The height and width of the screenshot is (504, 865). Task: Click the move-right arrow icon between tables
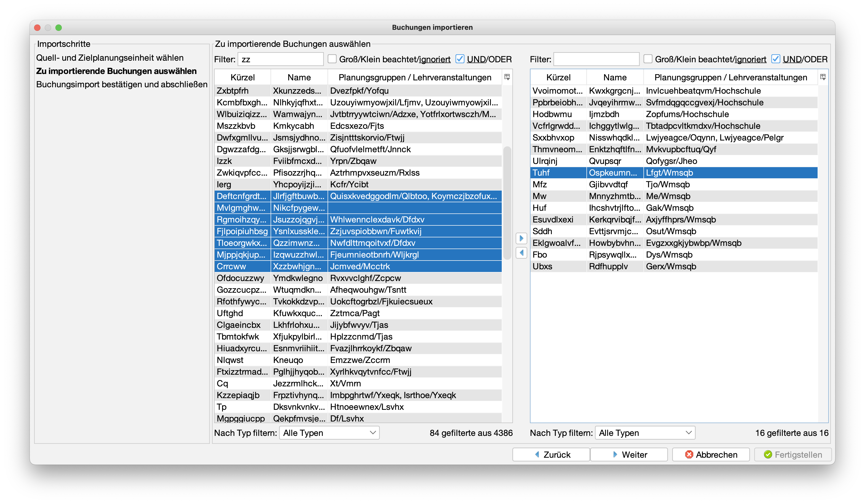pos(521,238)
